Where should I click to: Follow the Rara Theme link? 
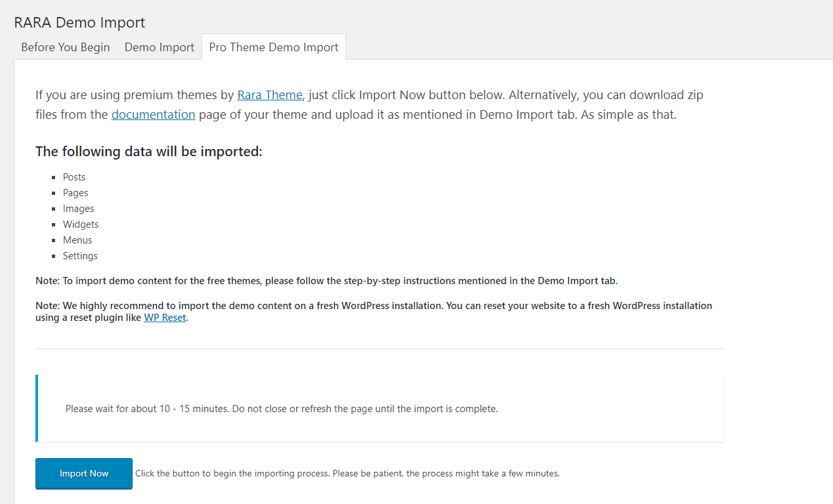pyautogui.click(x=270, y=94)
